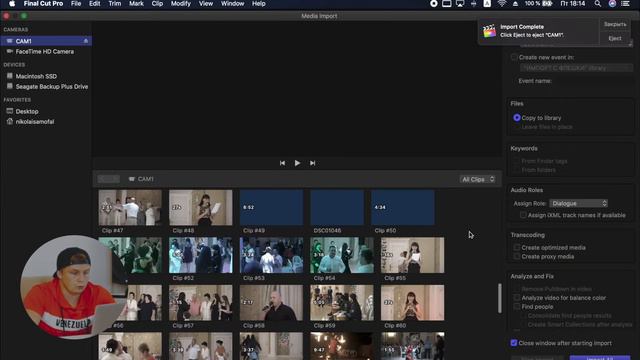Open the Modify menu
Viewport: 640px width, 360px height.
pos(181,4)
